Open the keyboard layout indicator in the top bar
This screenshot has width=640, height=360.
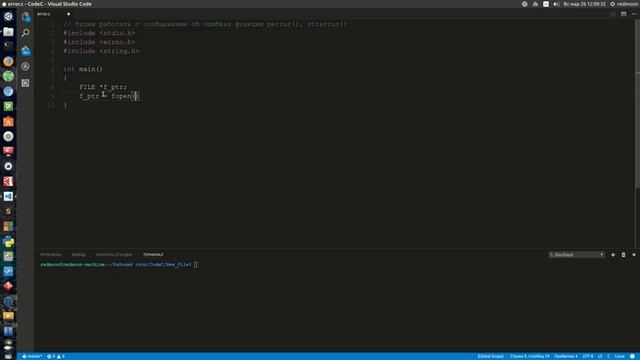pos(546,4)
